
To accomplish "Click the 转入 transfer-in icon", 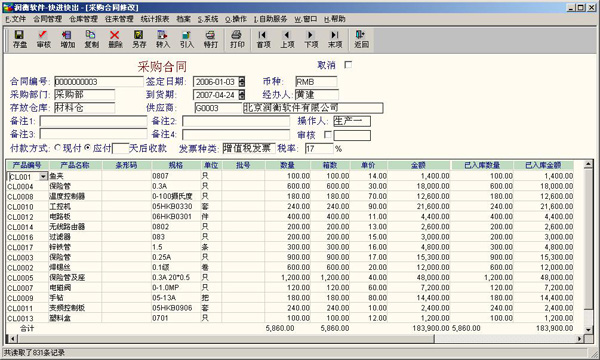I will coord(163,39).
